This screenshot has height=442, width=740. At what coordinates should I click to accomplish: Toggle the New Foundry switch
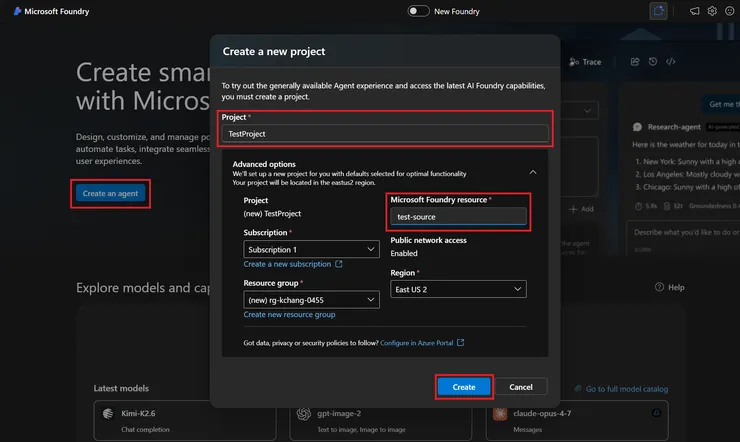(419, 11)
